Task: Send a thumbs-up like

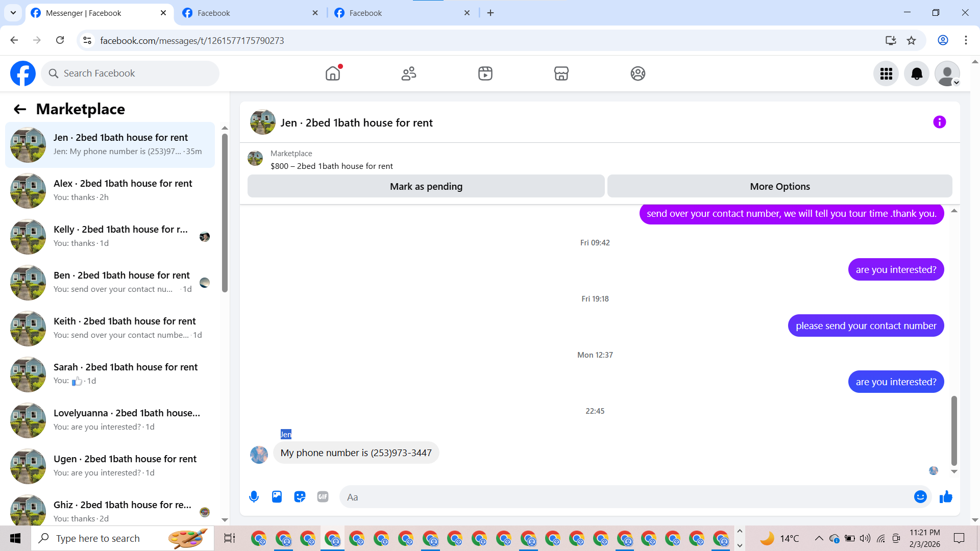Action: click(946, 497)
